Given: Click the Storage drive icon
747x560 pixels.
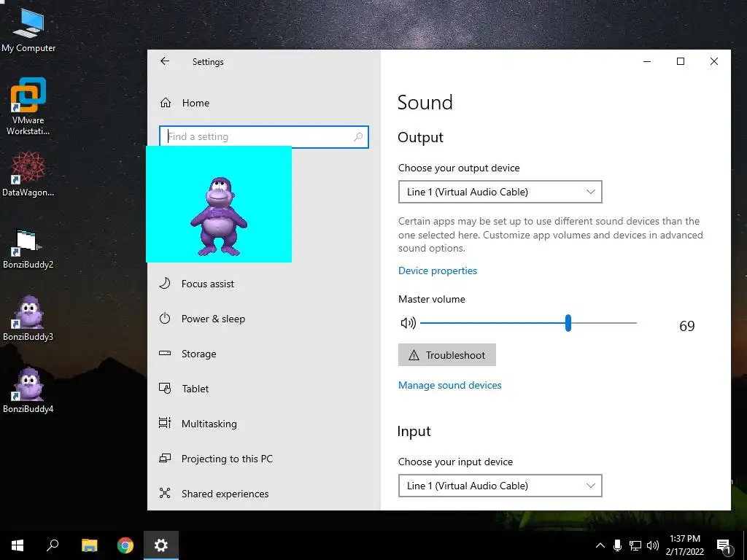Looking at the screenshot, I should tap(165, 354).
